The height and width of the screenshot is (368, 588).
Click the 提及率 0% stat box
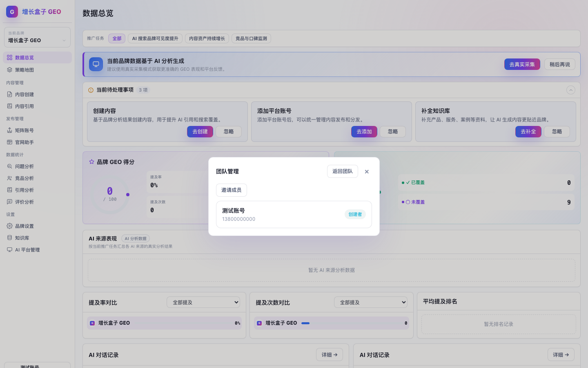(177, 182)
